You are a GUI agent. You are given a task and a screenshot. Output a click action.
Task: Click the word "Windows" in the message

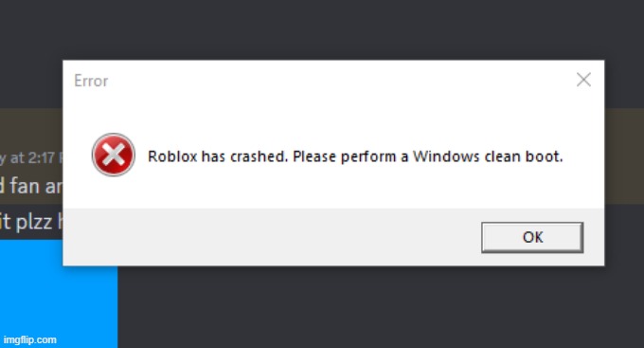point(446,156)
